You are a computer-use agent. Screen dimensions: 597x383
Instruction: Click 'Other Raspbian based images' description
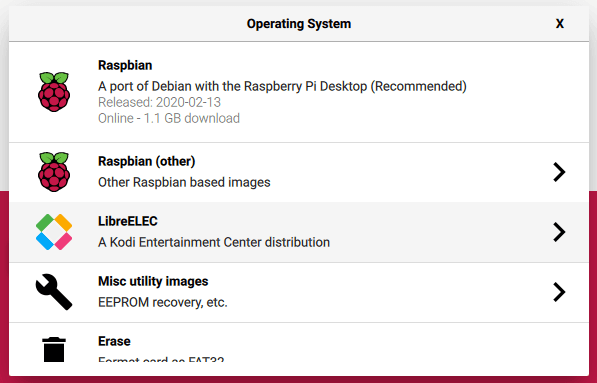click(x=184, y=182)
